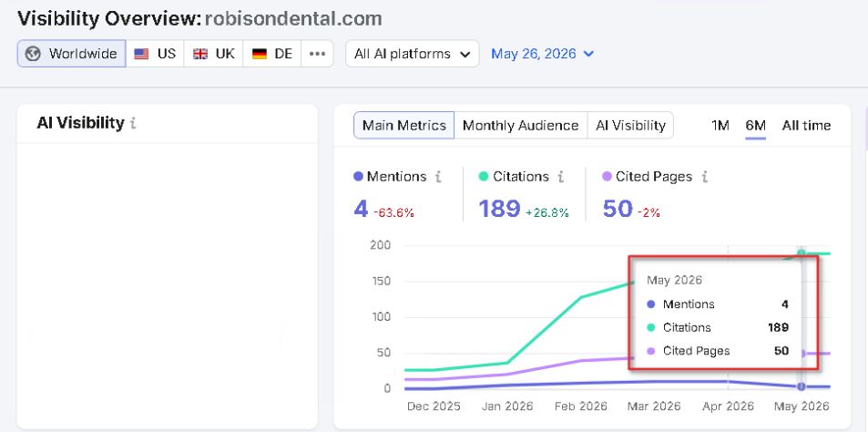Click the robisondental.com domain title
This screenshot has width=868, height=432.
(x=293, y=19)
